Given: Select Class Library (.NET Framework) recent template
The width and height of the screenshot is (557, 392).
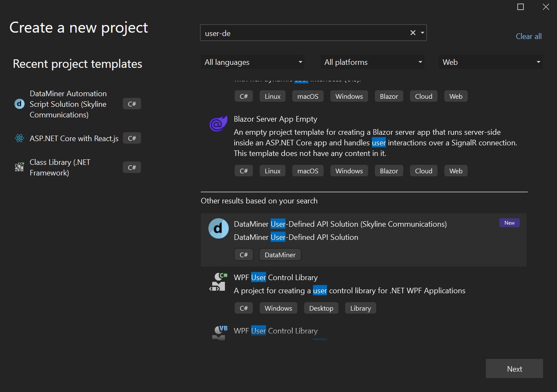Looking at the screenshot, I should [x=78, y=167].
